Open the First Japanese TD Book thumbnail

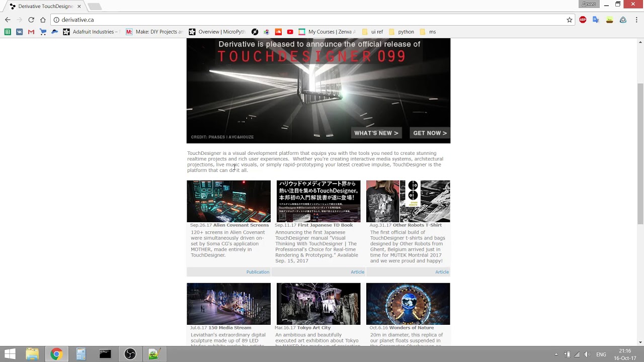pyautogui.click(x=318, y=201)
